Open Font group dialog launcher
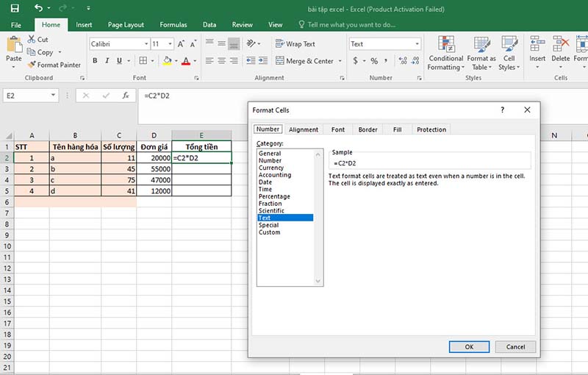The image size is (588, 375). pyautogui.click(x=196, y=78)
